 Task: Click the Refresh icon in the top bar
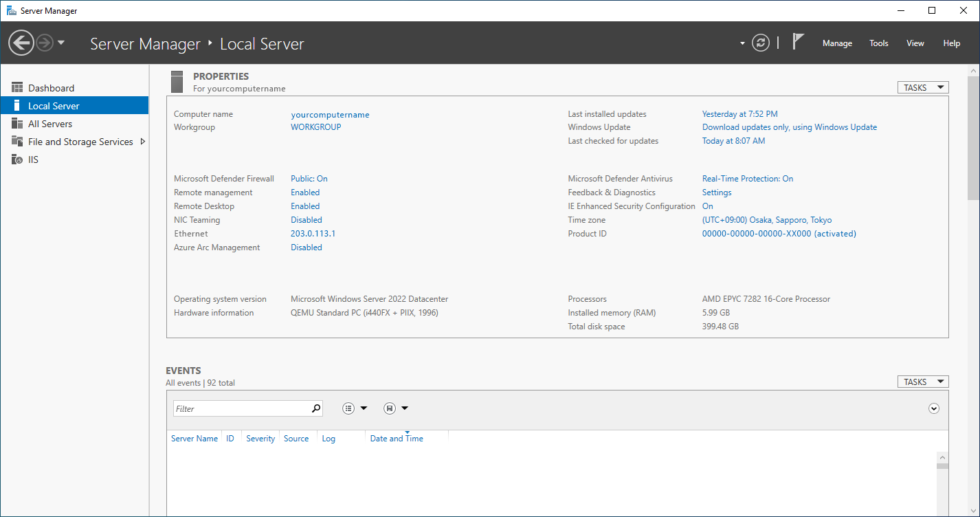click(760, 43)
